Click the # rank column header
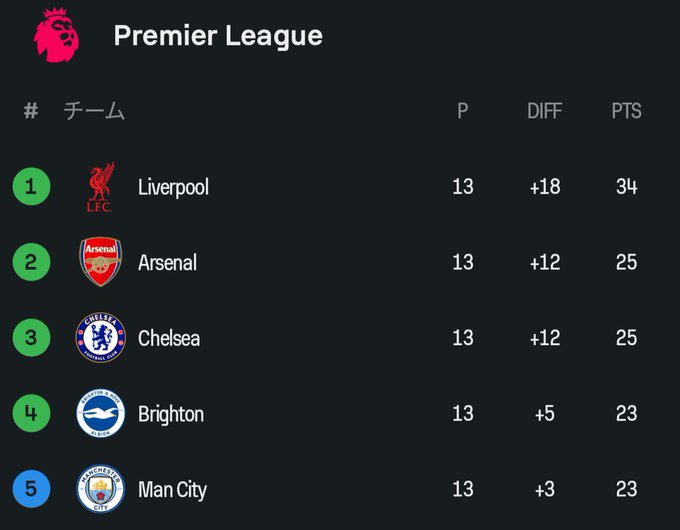Viewport: 680px width, 530px height. (31, 111)
